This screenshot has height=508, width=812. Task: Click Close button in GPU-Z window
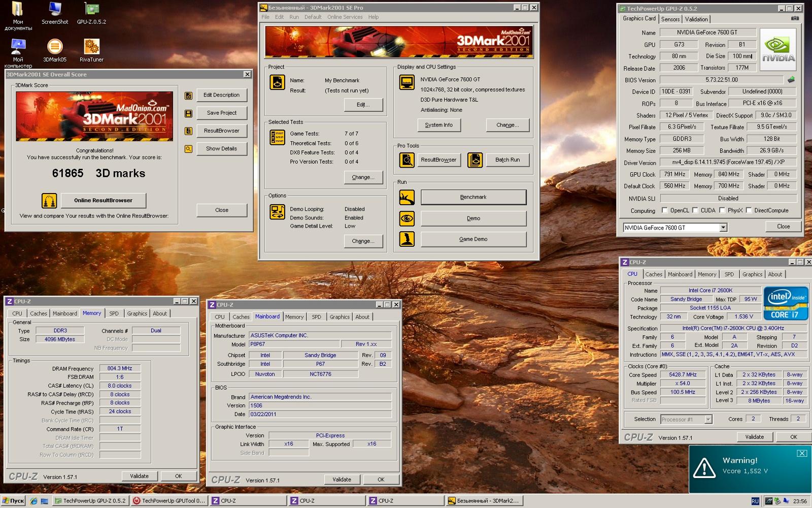[x=783, y=227]
